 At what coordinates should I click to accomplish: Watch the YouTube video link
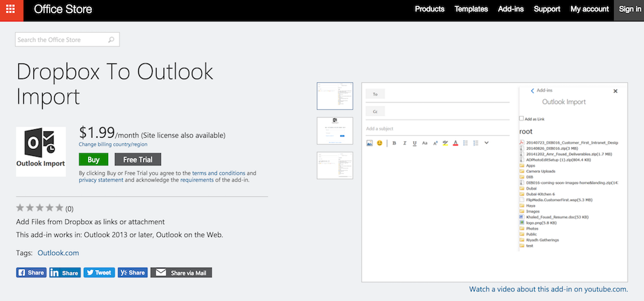click(548, 289)
